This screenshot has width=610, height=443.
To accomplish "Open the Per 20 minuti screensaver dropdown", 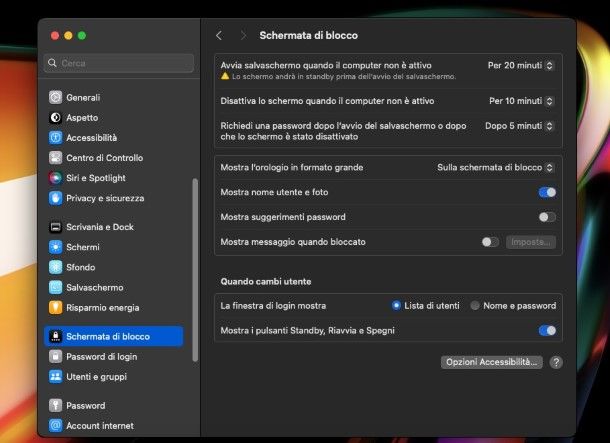I will [x=521, y=65].
